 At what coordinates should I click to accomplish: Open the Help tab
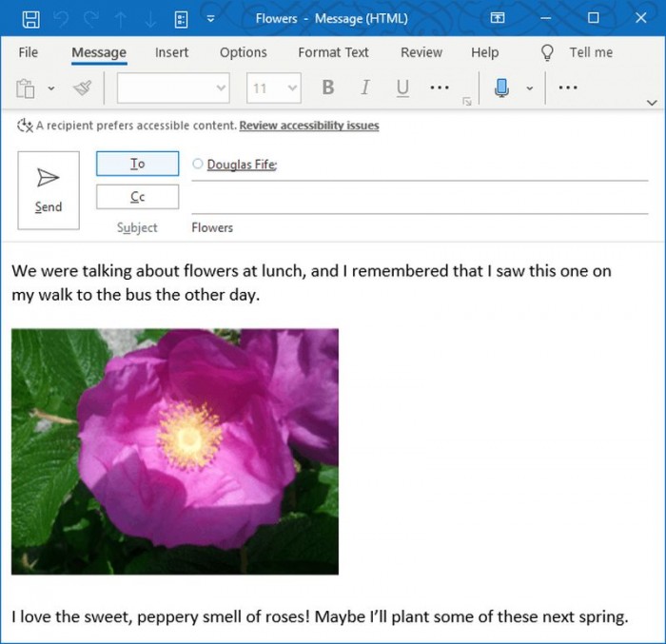[x=484, y=52]
